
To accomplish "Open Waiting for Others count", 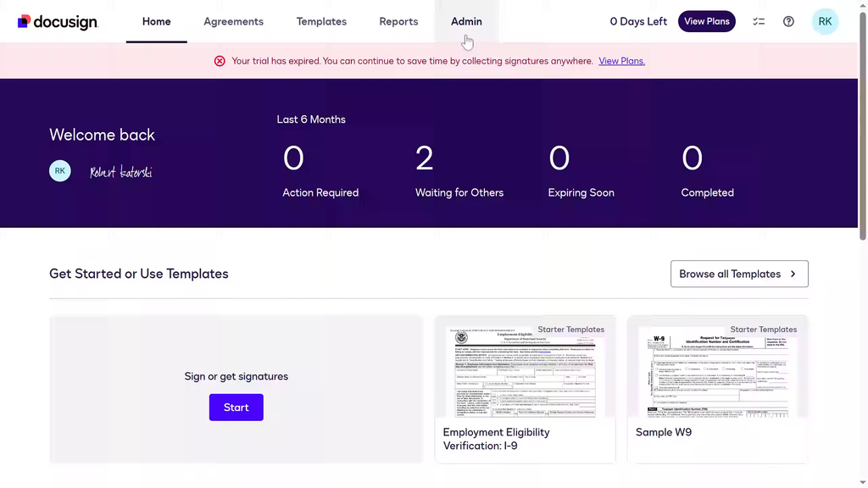I will [425, 158].
